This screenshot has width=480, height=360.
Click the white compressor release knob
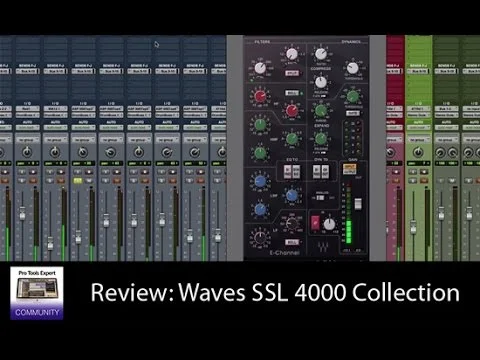click(321, 82)
